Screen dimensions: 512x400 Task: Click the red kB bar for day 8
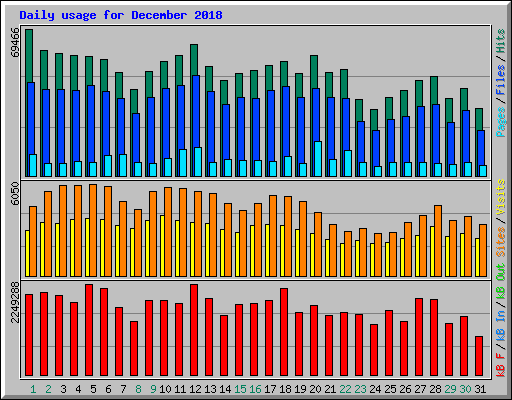click(x=134, y=348)
